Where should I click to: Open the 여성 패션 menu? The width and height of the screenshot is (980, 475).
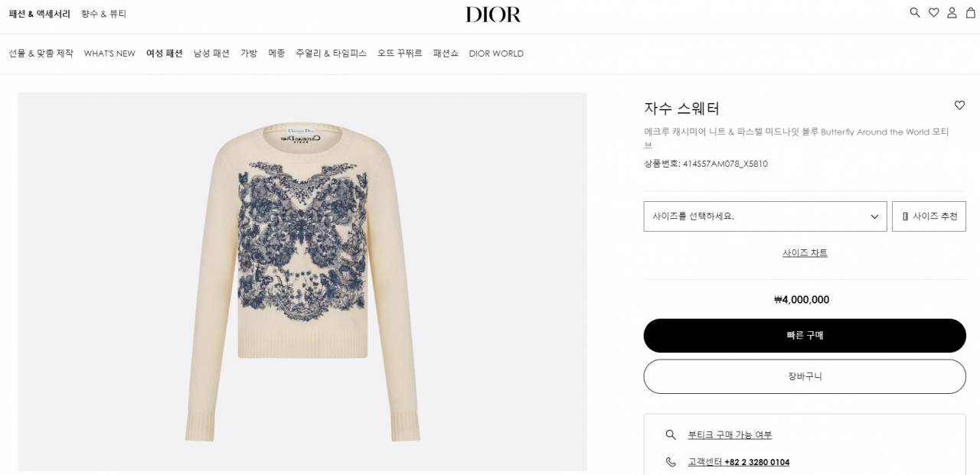click(x=165, y=54)
